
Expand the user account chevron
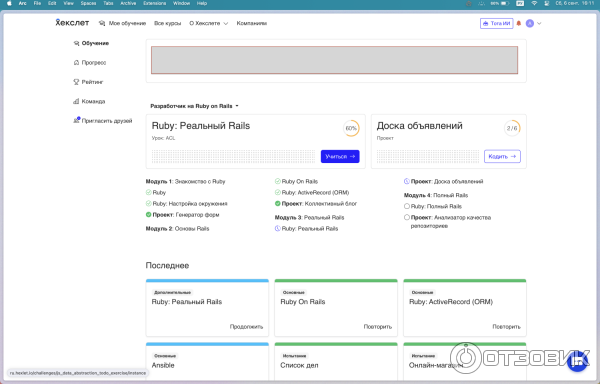point(539,23)
